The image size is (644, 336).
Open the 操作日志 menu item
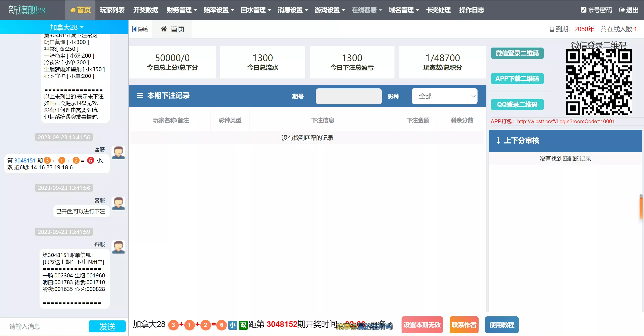tap(472, 10)
